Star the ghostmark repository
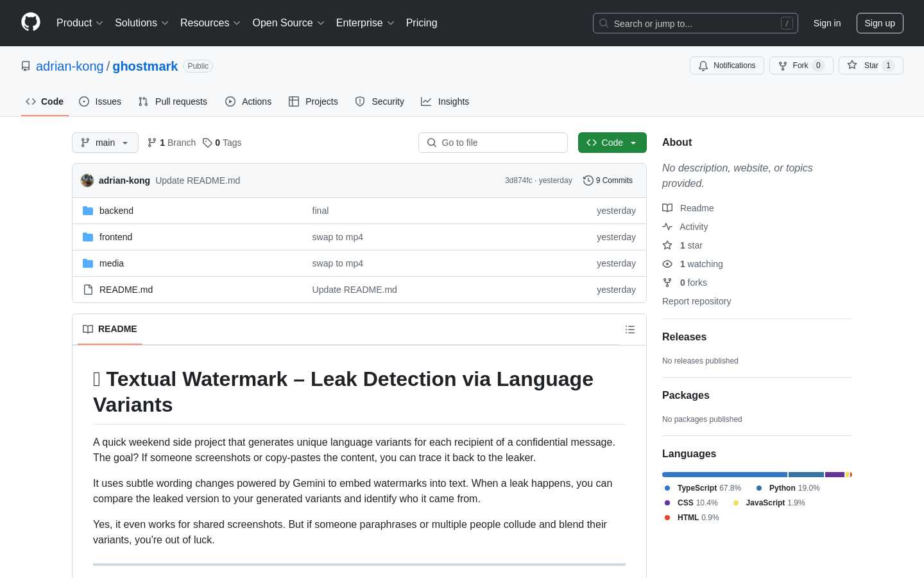924x578 pixels. (x=871, y=66)
